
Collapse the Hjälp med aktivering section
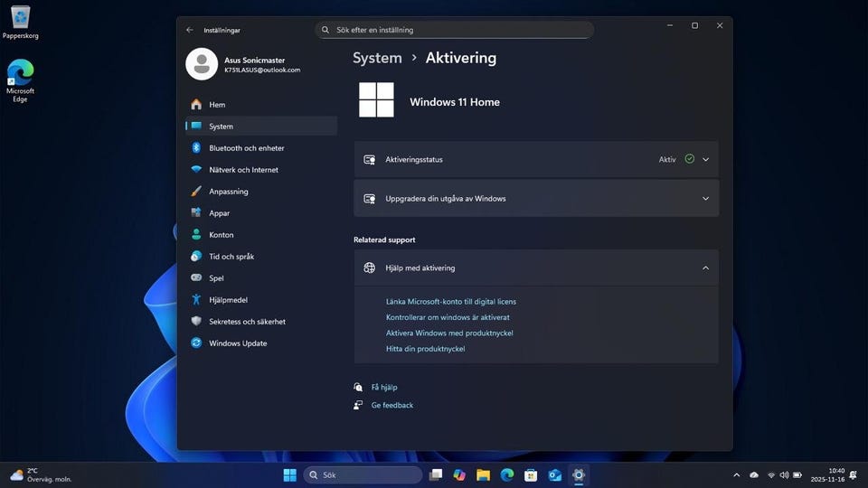click(705, 268)
